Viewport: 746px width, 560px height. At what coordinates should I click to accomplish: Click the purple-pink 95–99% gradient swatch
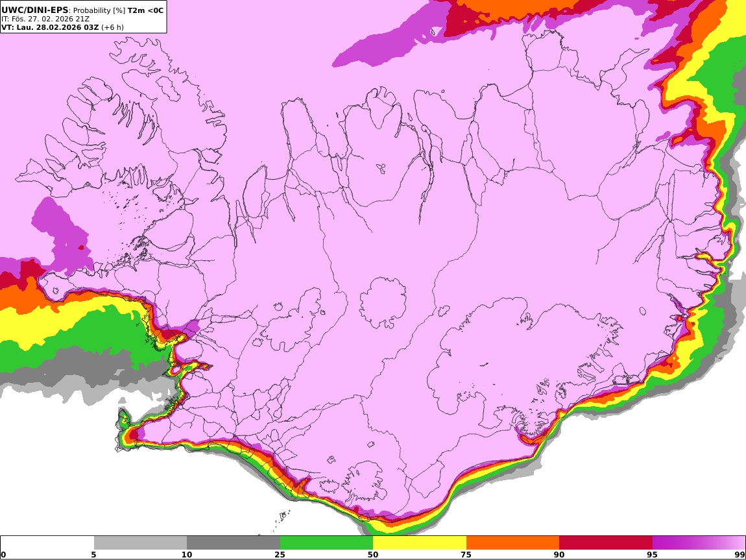point(699,542)
